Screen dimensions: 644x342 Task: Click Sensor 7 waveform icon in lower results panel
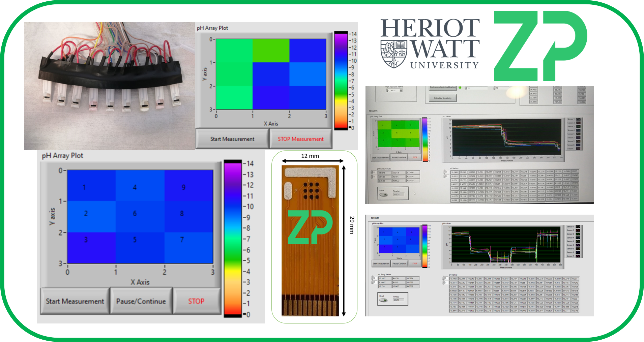click(578, 256)
